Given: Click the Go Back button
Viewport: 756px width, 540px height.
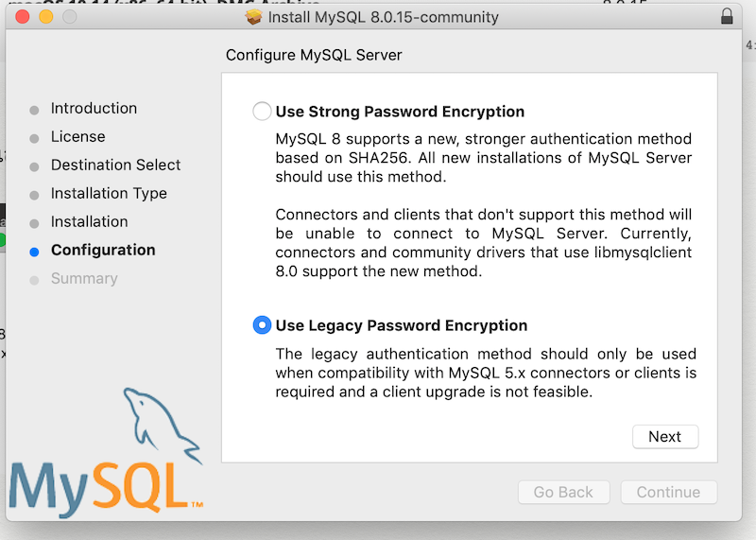Looking at the screenshot, I should pos(563,492).
